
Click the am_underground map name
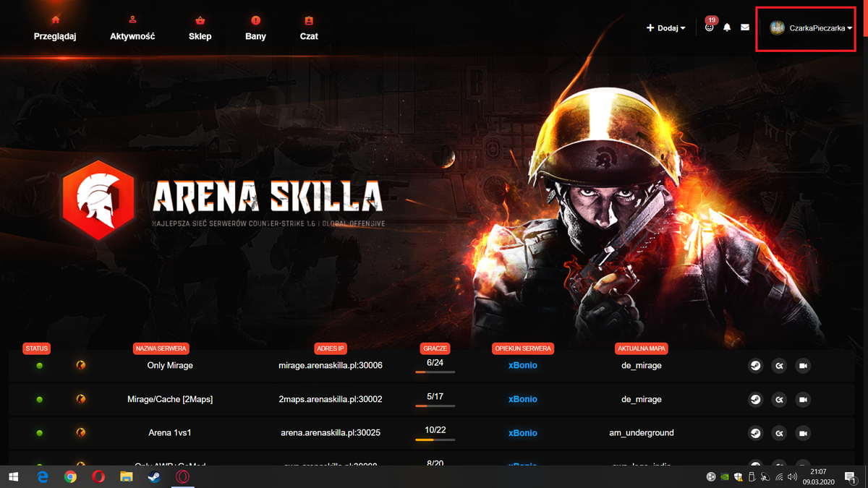click(x=642, y=433)
